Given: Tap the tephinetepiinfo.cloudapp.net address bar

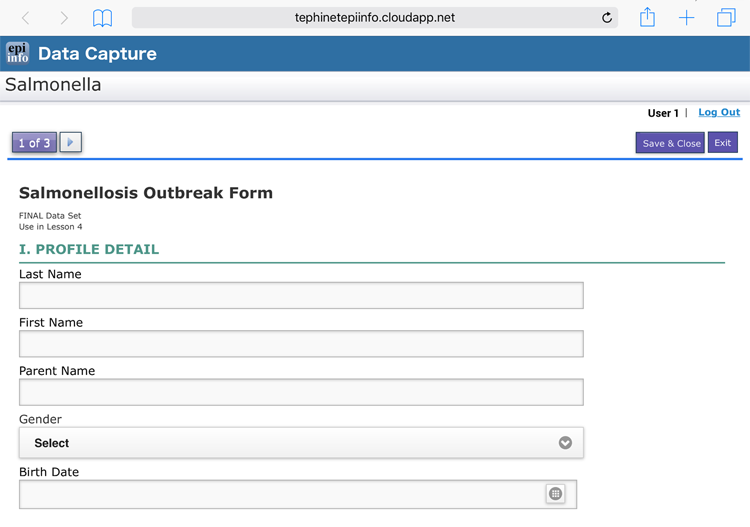Looking at the screenshot, I should tap(374, 18).
